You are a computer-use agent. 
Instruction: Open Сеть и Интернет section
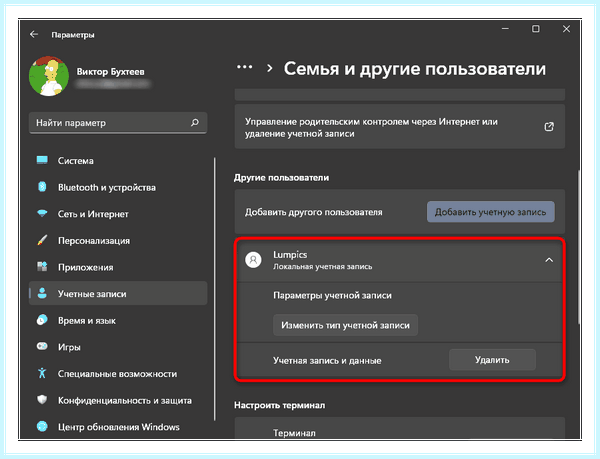tap(118, 214)
